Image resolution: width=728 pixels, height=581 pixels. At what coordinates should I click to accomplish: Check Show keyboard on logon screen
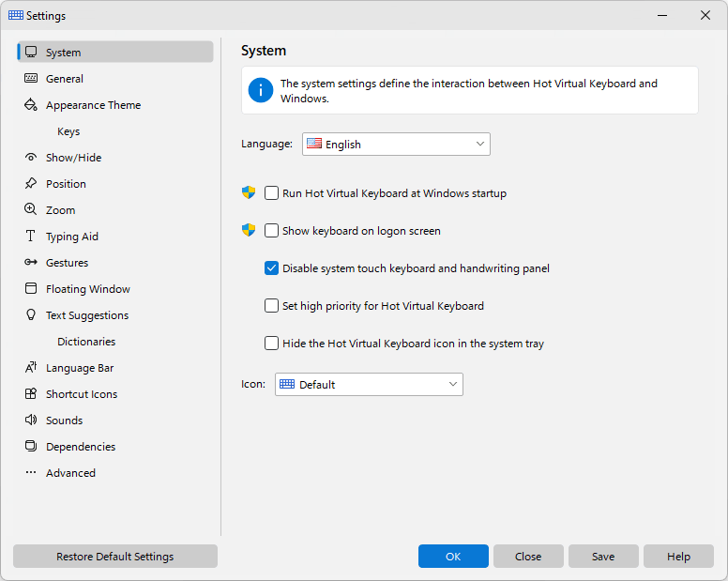271,230
